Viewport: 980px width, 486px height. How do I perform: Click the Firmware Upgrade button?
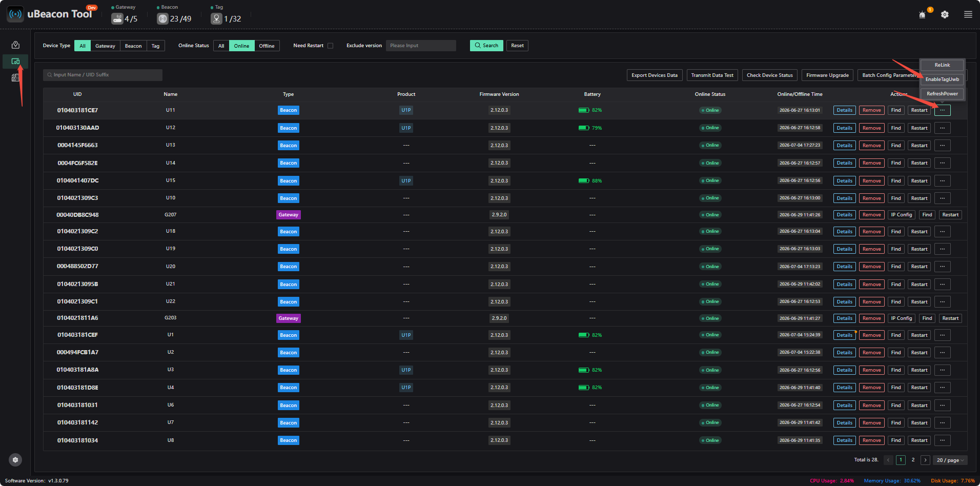(x=827, y=75)
